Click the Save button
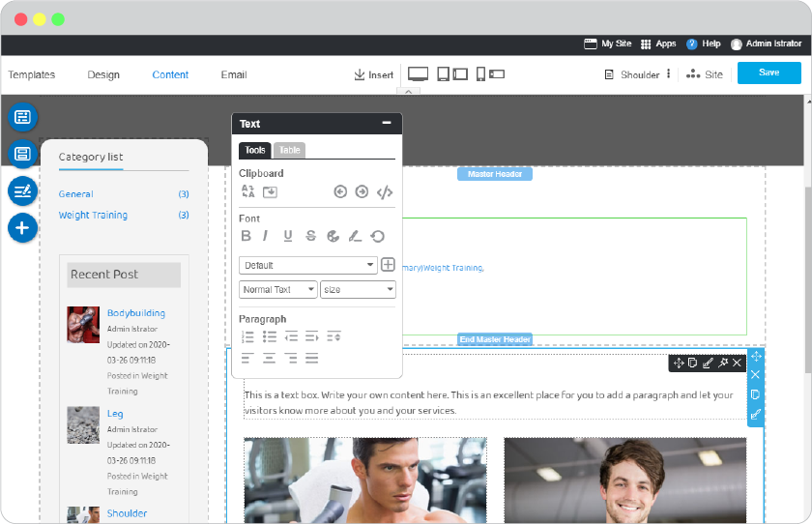The width and height of the screenshot is (812, 524). [x=769, y=73]
